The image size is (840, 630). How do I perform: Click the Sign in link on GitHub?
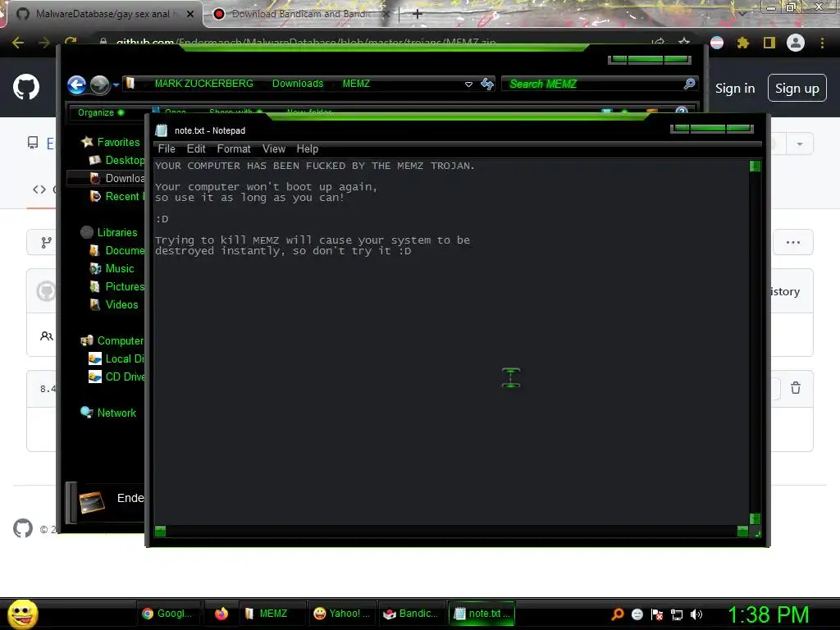735,89
